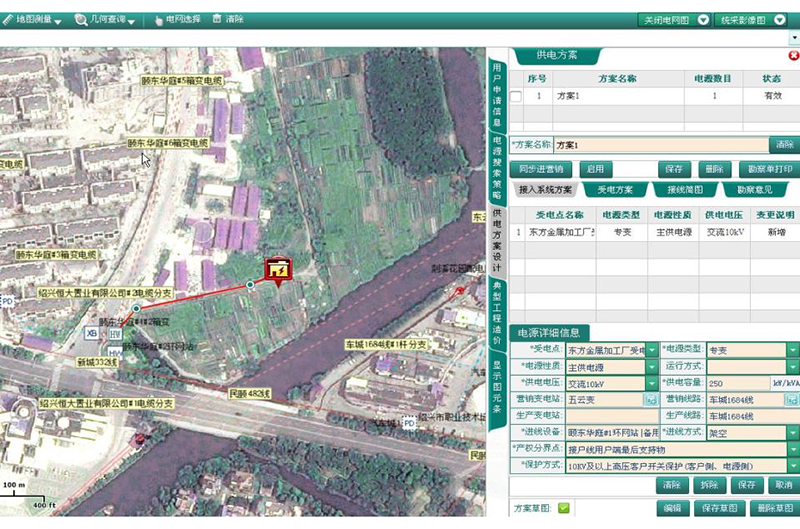Open the lookup icon beside 营销变电站
800x529 pixels.
click(x=651, y=400)
